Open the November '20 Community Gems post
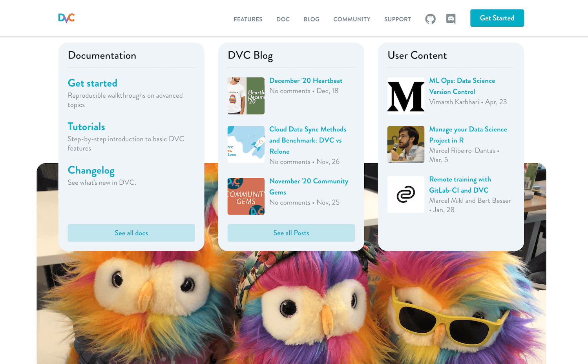Image resolution: width=588 pixels, height=364 pixels. pos(309,186)
